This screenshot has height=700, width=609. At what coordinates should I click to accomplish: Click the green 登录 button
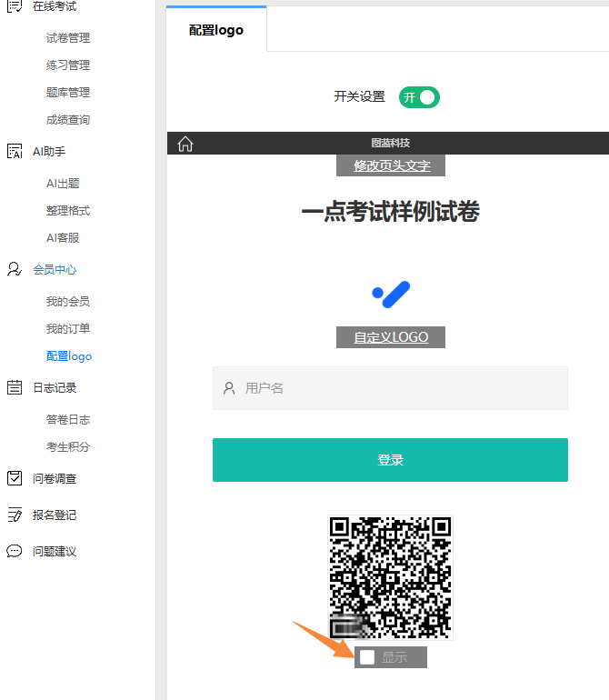[390, 460]
